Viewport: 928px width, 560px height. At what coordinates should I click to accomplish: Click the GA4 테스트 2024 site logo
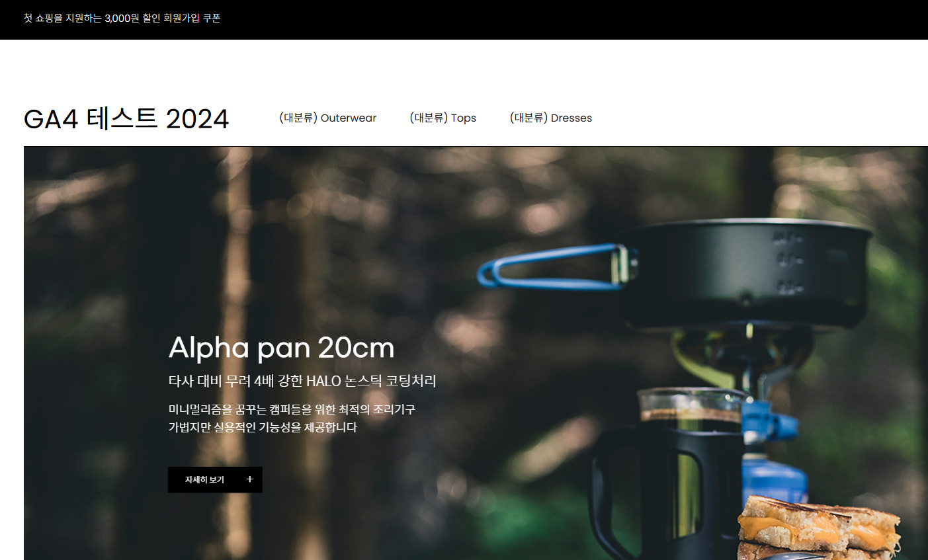126,119
